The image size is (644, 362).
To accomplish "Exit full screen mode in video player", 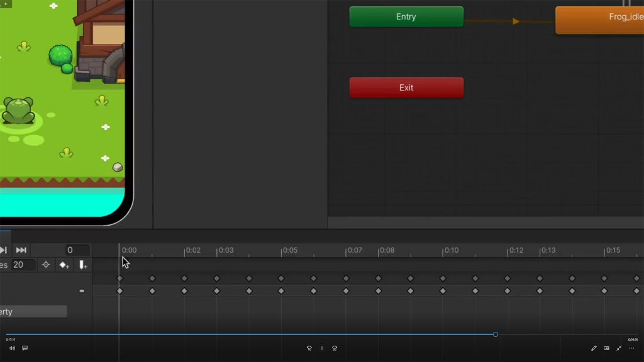I will point(619,348).
